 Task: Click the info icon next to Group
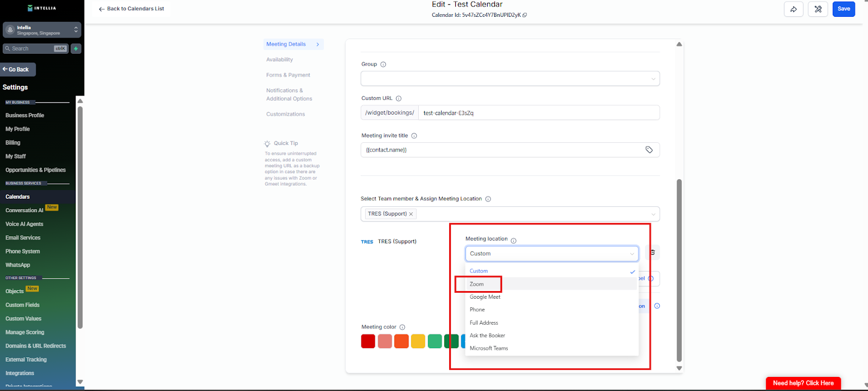pyautogui.click(x=383, y=64)
